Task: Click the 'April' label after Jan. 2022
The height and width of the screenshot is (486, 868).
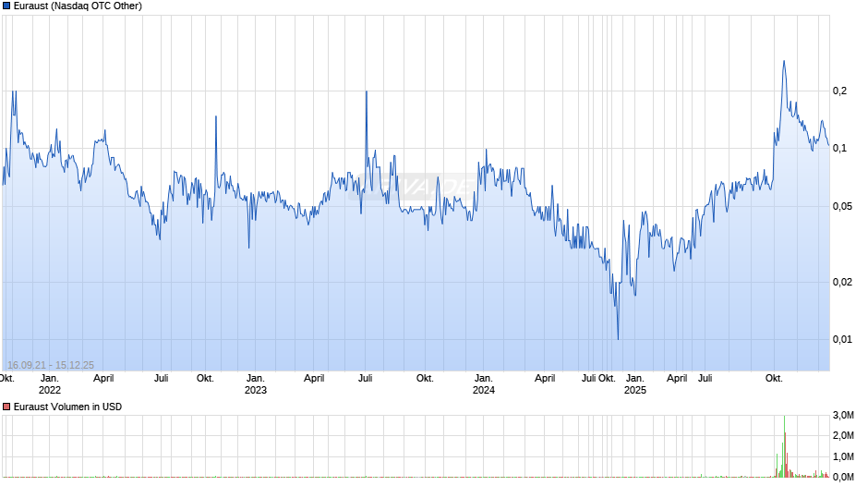Action: 103,379
